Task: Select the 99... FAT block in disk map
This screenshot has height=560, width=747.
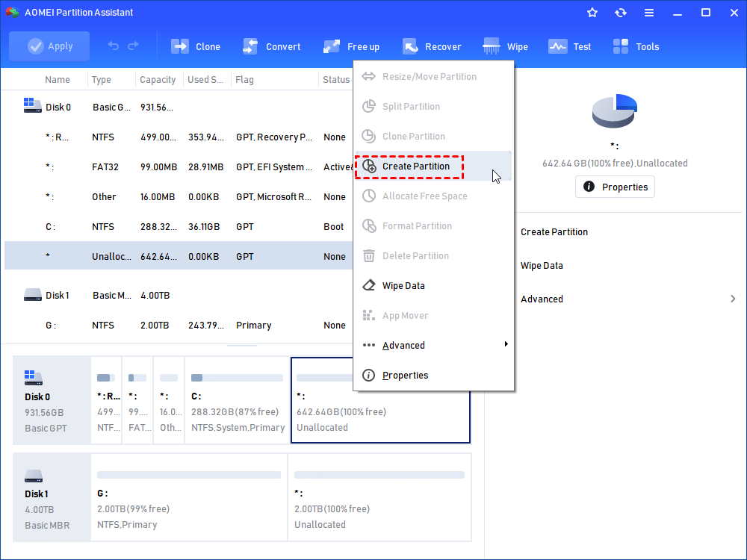Action: point(137,400)
